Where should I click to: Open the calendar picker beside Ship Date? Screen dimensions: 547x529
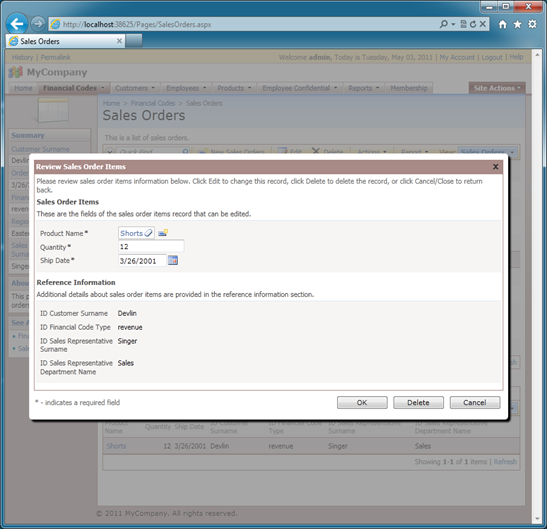173,260
